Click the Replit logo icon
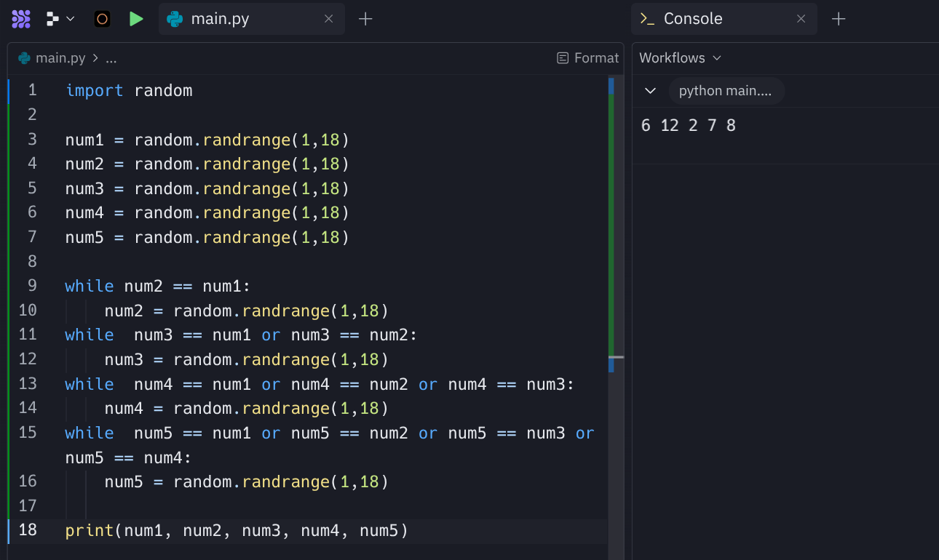Viewport: 939px width, 560px height. (21, 19)
